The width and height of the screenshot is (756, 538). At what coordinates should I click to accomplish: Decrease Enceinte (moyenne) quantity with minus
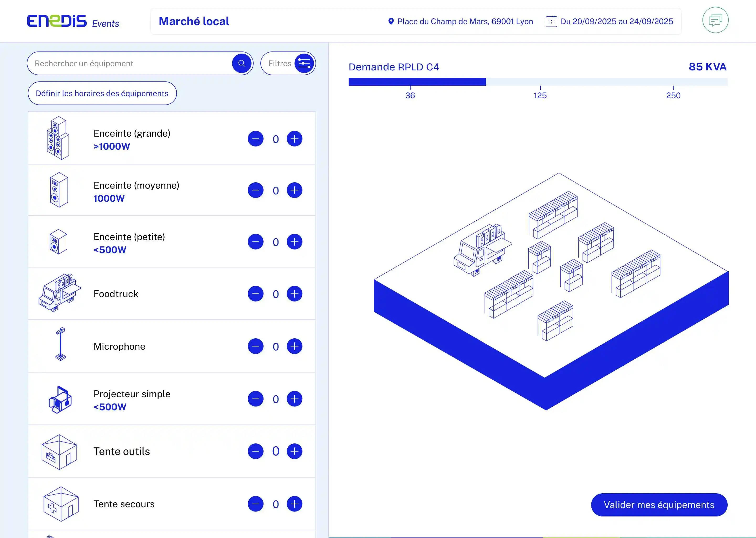pyautogui.click(x=255, y=190)
